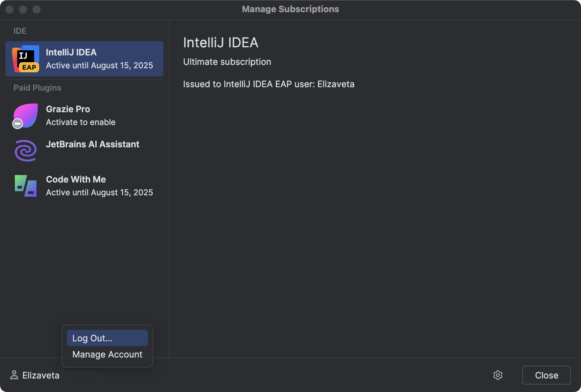The image size is (581, 392).
Task: Click the Close button
Action: point(546,375)
